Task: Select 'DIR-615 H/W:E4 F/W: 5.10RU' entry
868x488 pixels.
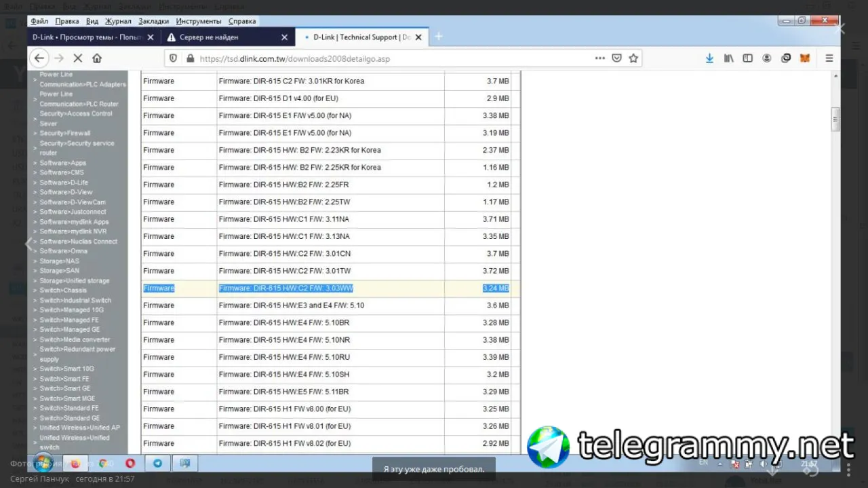Action: [x=284, y=357]
